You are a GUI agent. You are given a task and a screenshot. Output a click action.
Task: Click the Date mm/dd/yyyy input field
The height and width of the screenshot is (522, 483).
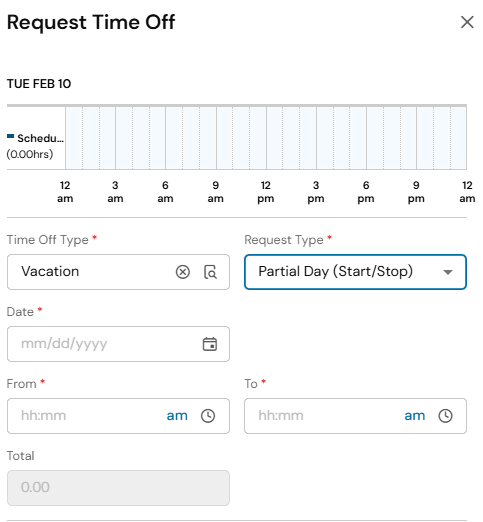point(118,344)
